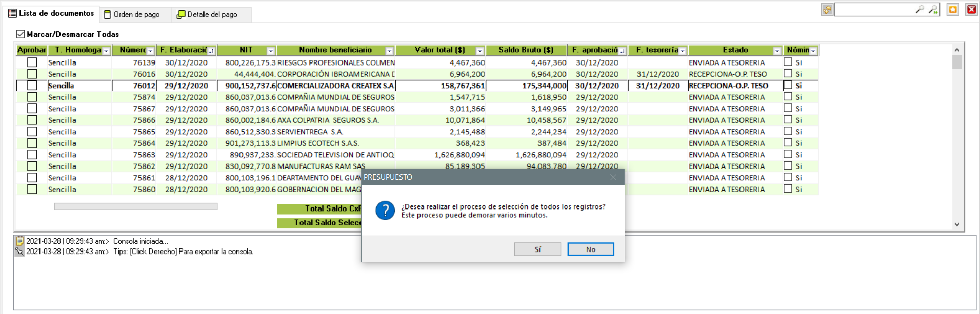980x314 pixels.
Task: Click the console log notepad icon
Action: tap(19, 241)
